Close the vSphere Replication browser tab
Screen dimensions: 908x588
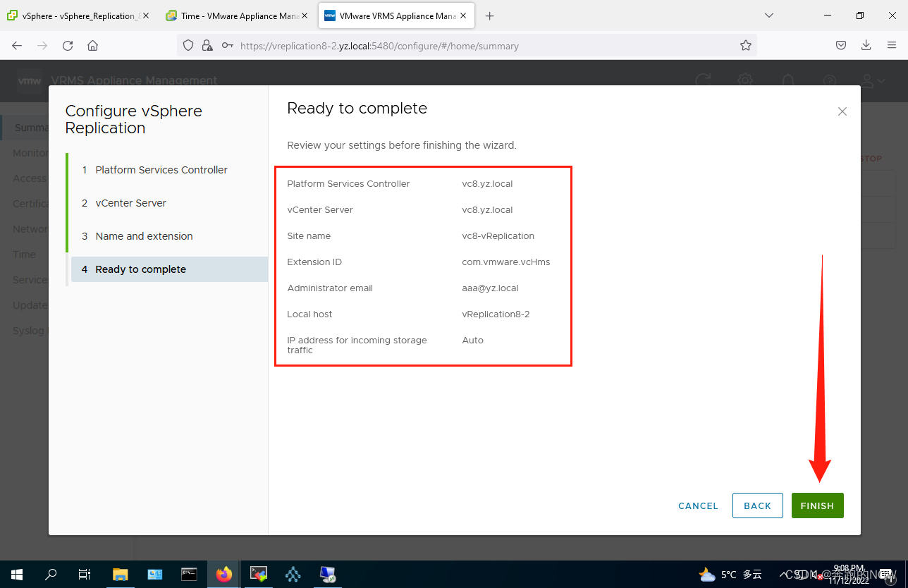(x=146, y=16)
